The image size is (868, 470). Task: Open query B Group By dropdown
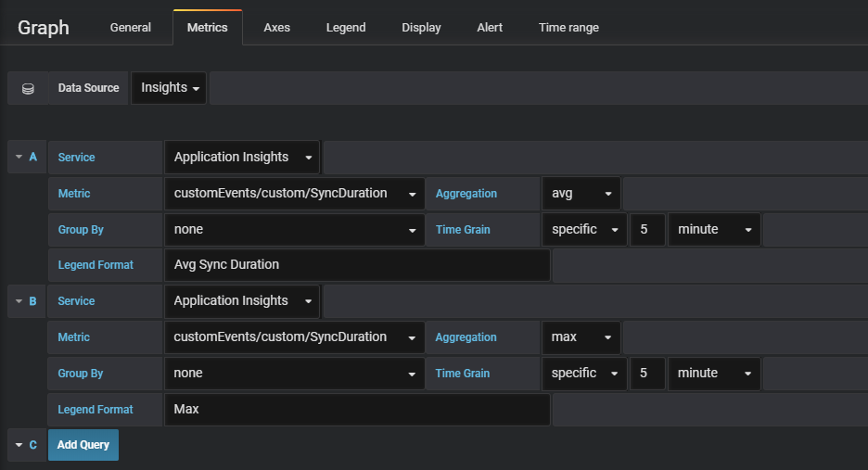[x=295, y=373]
